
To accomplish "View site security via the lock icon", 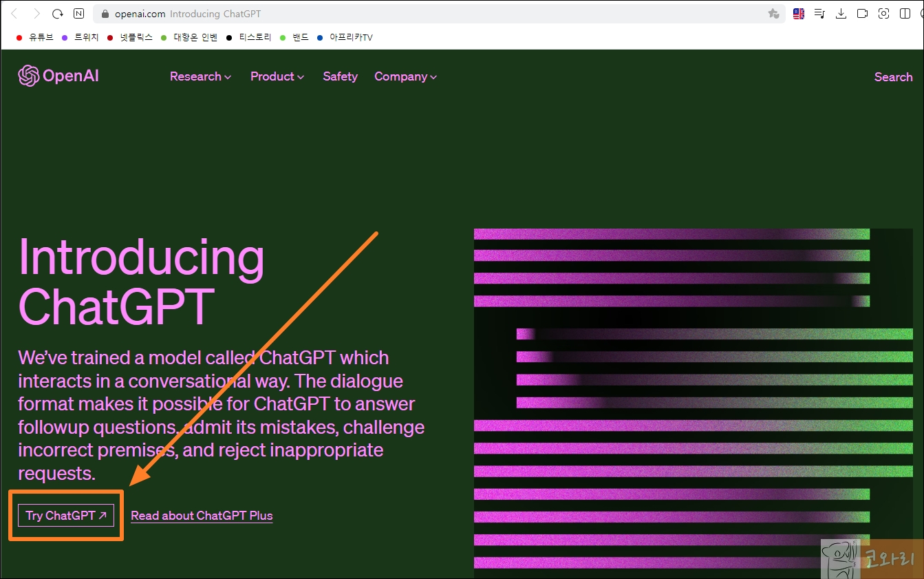I will click(105, 14).
